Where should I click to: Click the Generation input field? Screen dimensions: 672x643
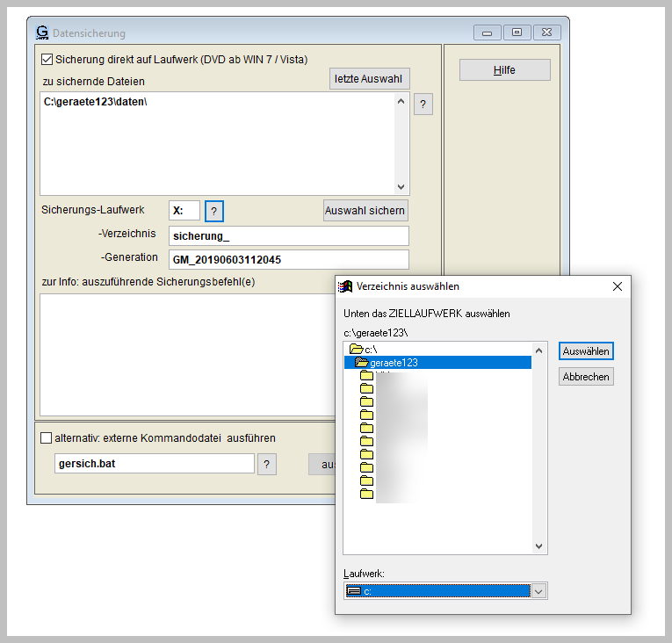click(x=288, y=259)
